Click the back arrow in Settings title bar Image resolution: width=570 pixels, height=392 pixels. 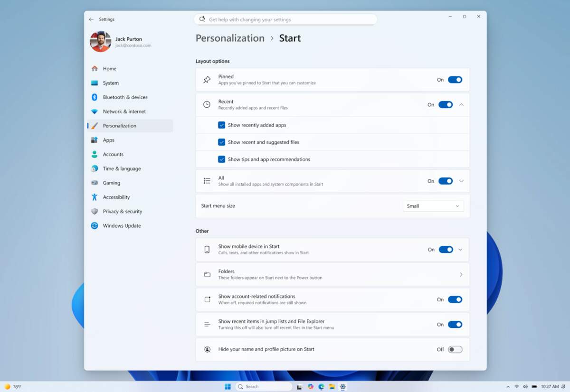click(91, 19)
